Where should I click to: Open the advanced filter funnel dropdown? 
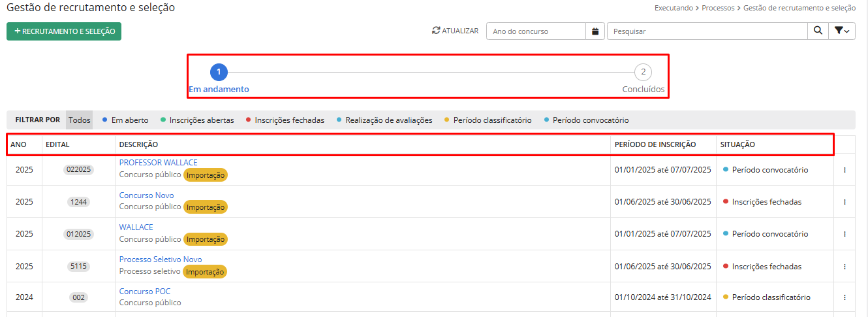point(842,31)
